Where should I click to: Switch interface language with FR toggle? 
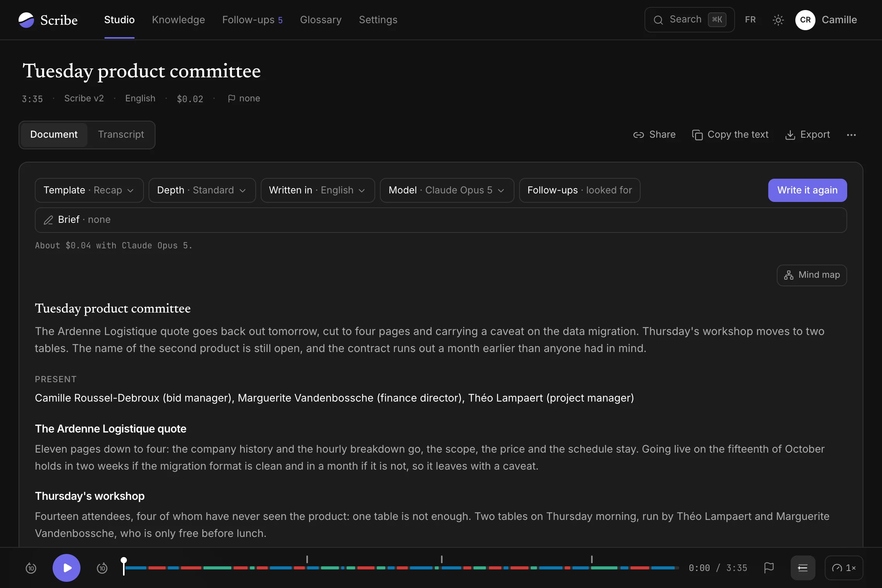click(x=750, y=20)
